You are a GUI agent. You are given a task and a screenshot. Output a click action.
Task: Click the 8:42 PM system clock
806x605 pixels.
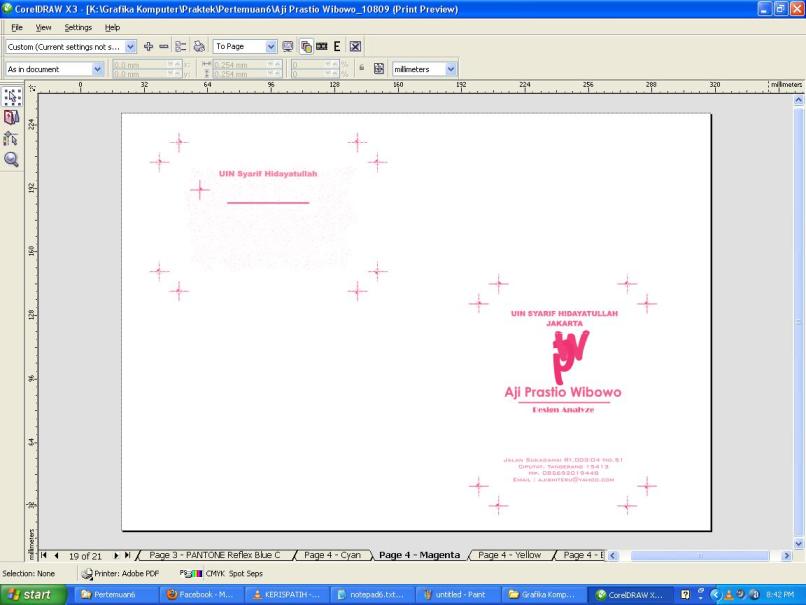[780, 595]
